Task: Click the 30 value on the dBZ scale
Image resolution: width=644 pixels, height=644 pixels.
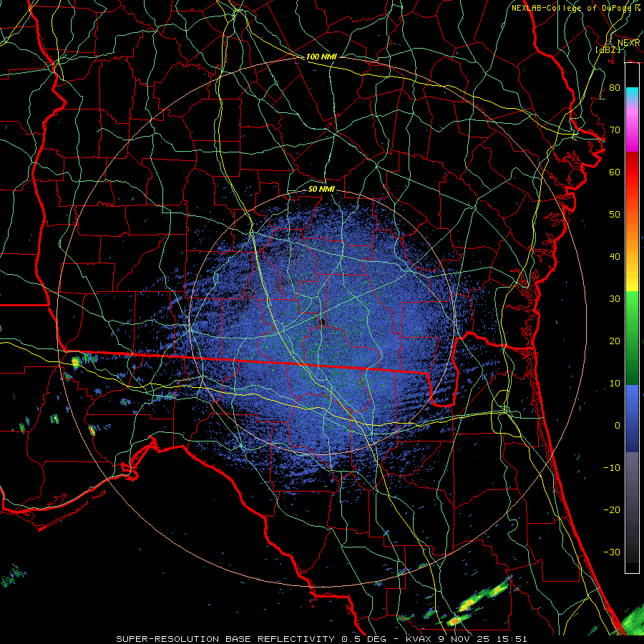Action: point(615,298)
